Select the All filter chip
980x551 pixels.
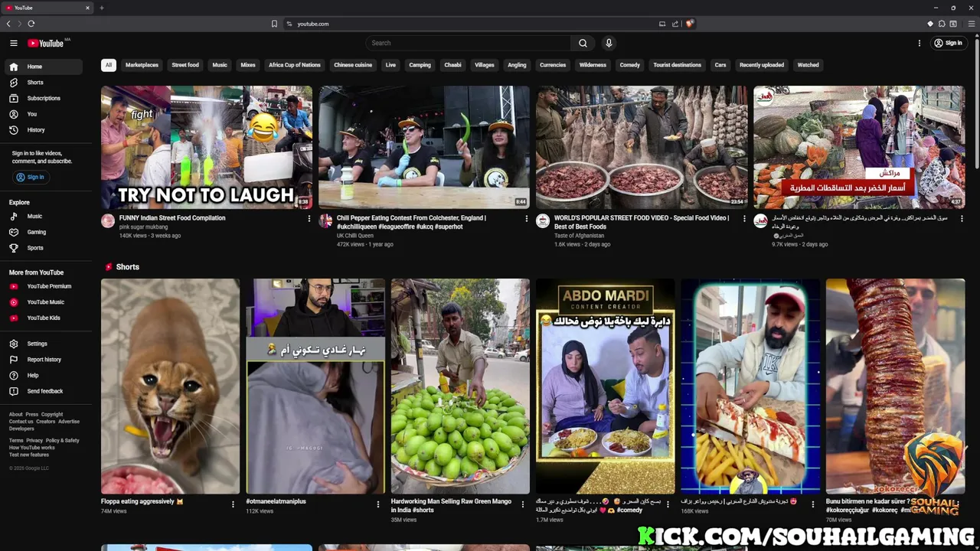[x=108, y=65]
